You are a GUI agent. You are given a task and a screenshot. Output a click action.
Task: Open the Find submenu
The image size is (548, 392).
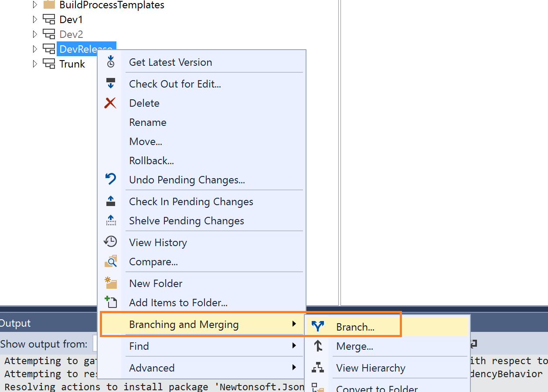tap(140, 346)
